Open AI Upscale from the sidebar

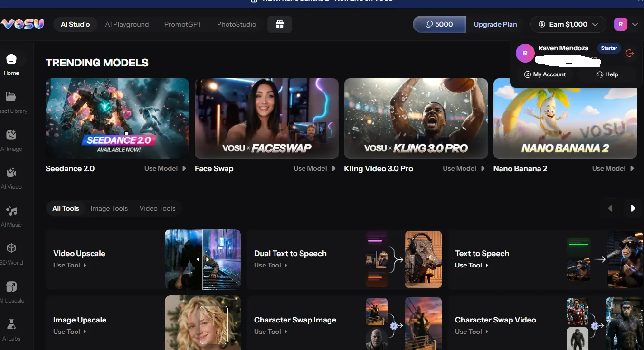point(11,292)
